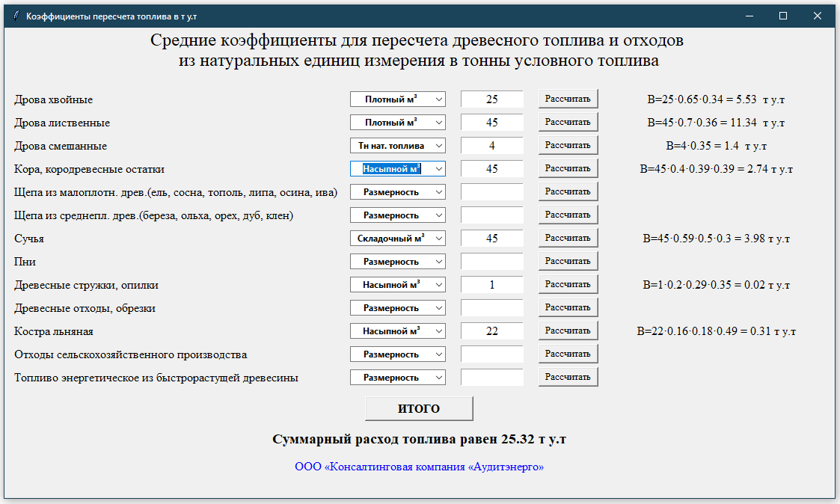Screen dimensions: 840x504
Task: Click the feather app icon in title bar
Action: [15, 16]
